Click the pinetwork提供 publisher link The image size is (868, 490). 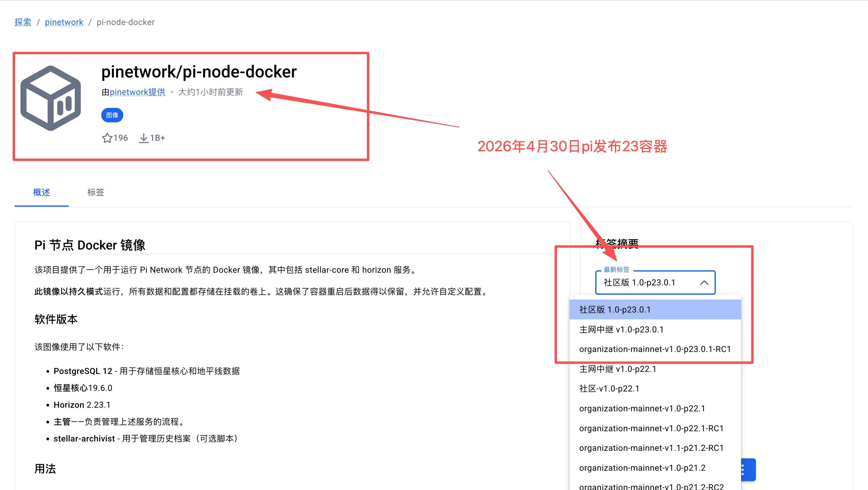(x=137, y=92)
